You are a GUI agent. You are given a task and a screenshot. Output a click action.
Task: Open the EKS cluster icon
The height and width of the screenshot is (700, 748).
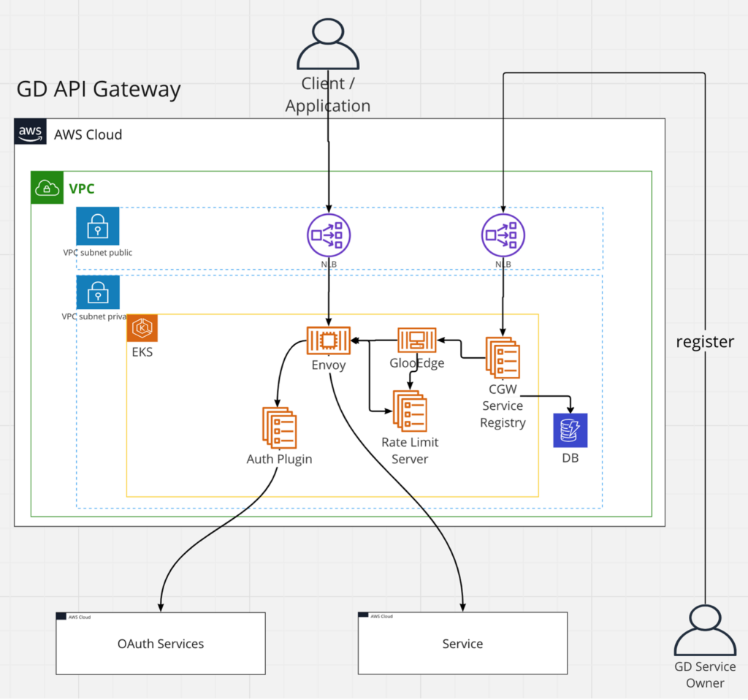(x=142, y=328)
